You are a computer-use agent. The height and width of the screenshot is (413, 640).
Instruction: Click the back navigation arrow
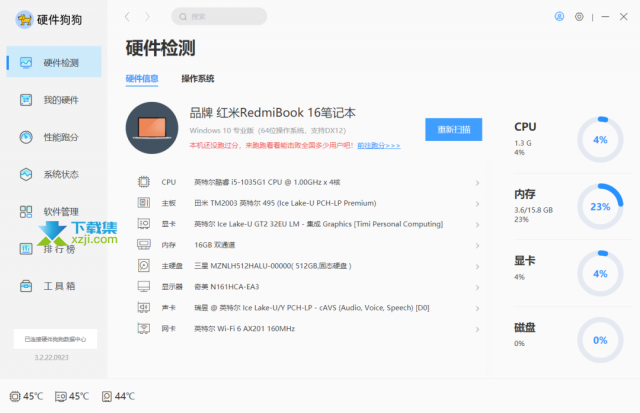tap(127, 17)
